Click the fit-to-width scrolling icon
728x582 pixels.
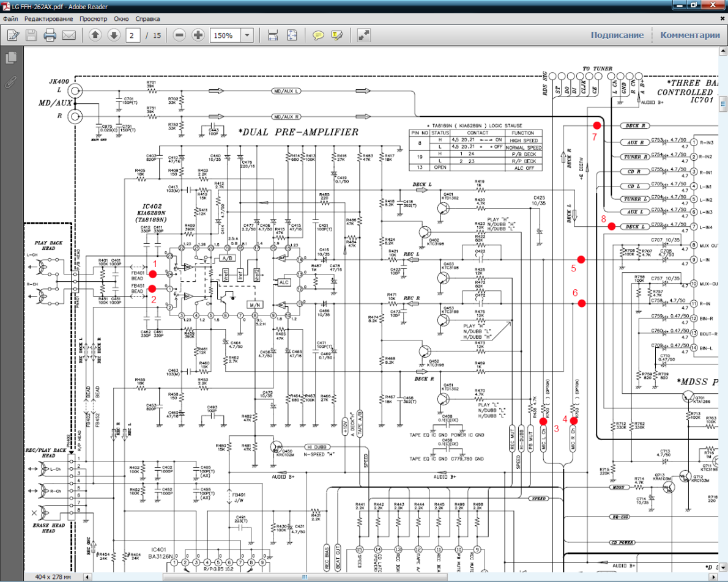pos(273,35)
